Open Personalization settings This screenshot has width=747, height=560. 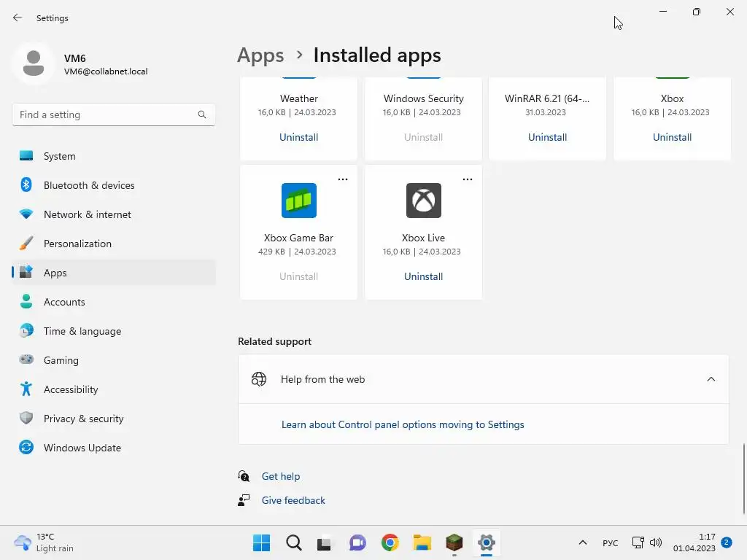click(114, 244)
